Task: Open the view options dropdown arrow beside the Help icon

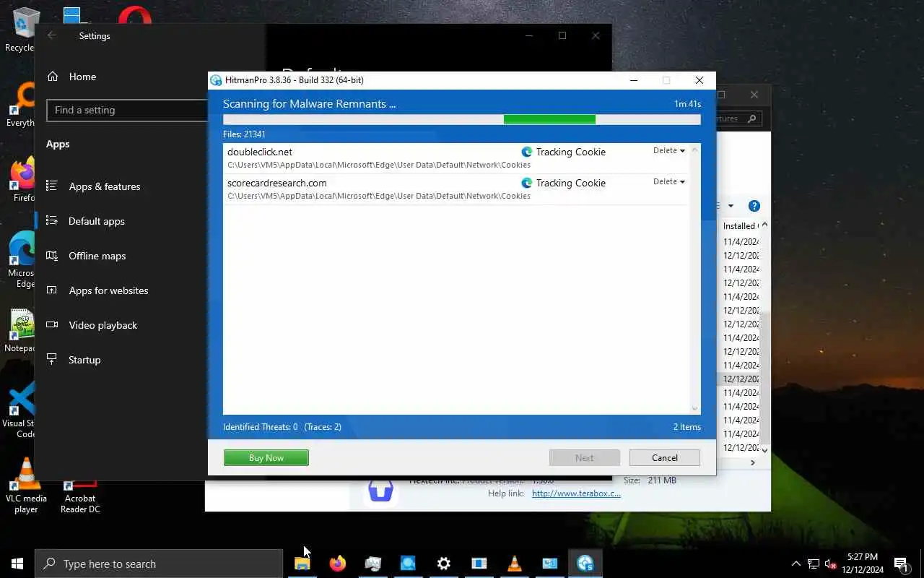Action: coord(731,206)
